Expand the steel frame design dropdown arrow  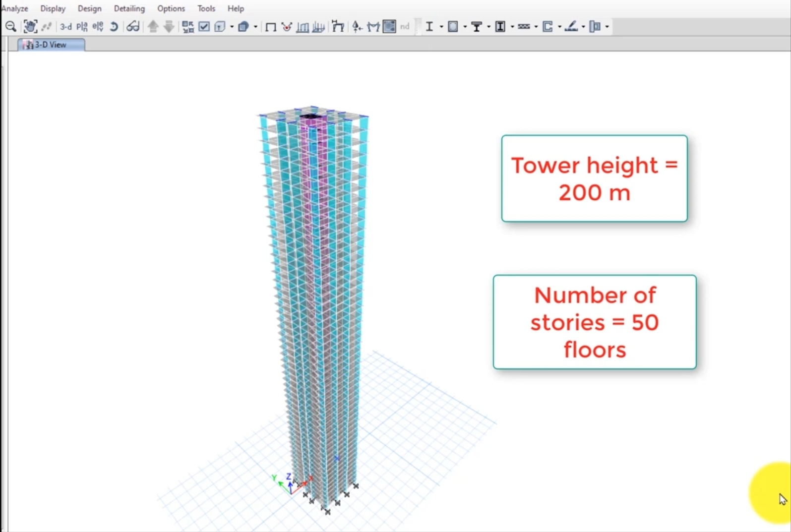[x=441, y=27]
